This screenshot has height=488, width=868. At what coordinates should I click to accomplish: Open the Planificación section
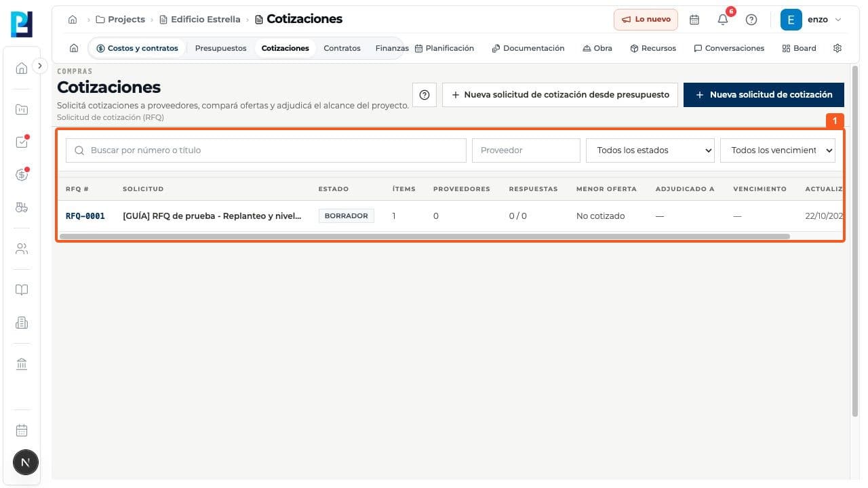click(444, 48)
